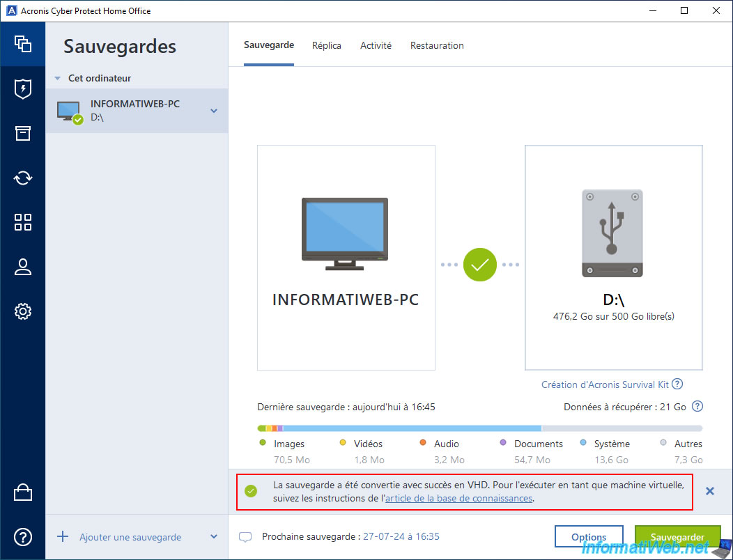
Task: Maximize the Acronis window
Action: coord(684,10)
